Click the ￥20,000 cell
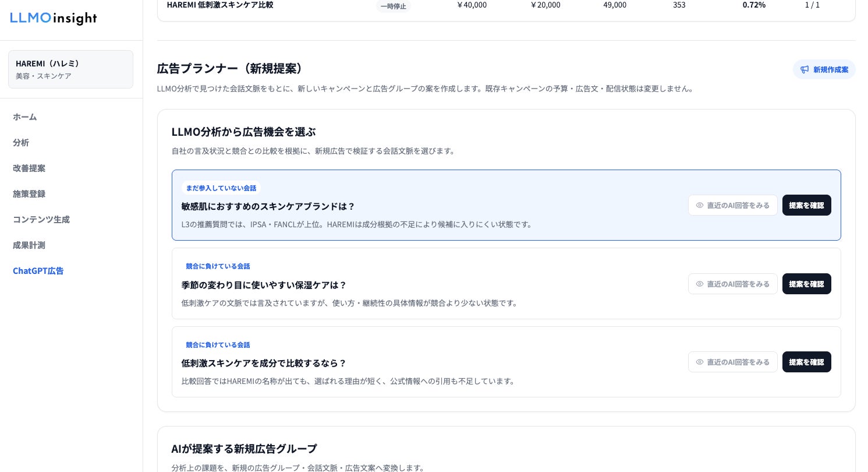Viewport: 868px width, 472px height. 545,5
